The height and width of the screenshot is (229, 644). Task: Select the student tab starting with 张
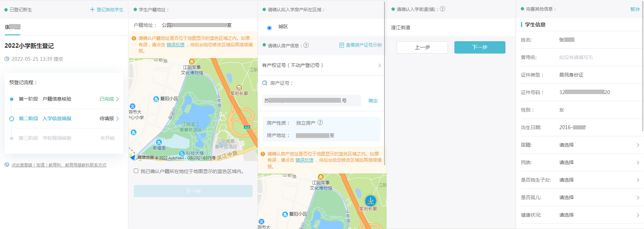(12, 27)
